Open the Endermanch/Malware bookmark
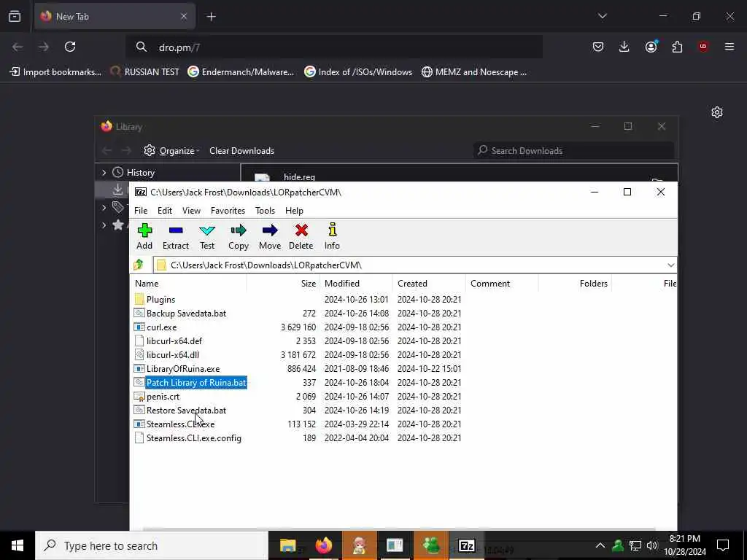Screen dimensions: 747x560 coord(241,72)
